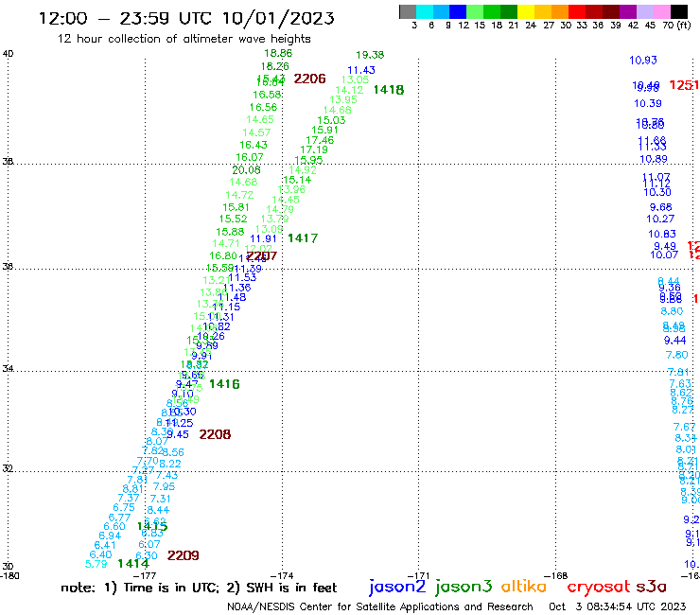Screen dimensions: 700x615
Task: Click the wave height value '14.92'
Action: [x=303, y=170]
